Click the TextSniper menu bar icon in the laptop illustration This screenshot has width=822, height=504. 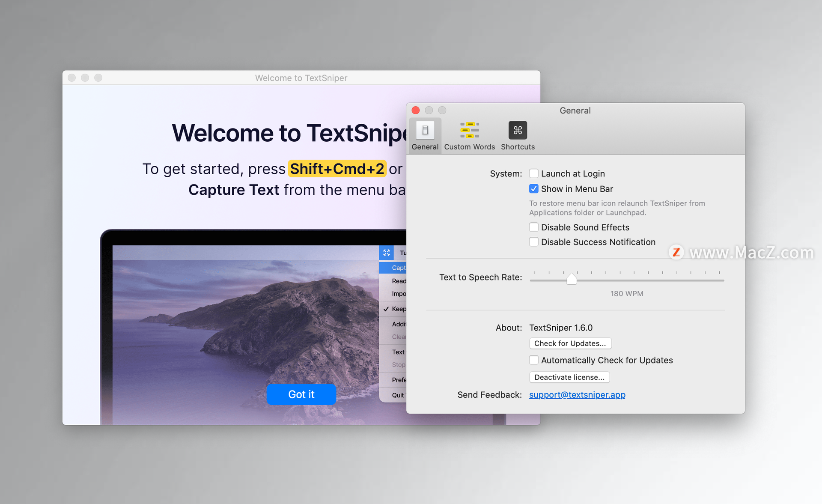[x=387, y=253]
